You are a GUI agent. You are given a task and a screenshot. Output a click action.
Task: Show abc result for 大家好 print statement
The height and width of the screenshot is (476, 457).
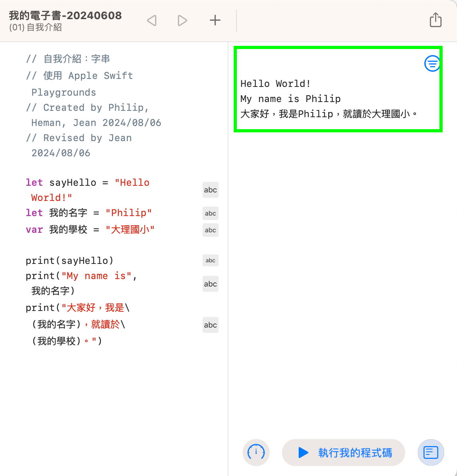point(210,325)
